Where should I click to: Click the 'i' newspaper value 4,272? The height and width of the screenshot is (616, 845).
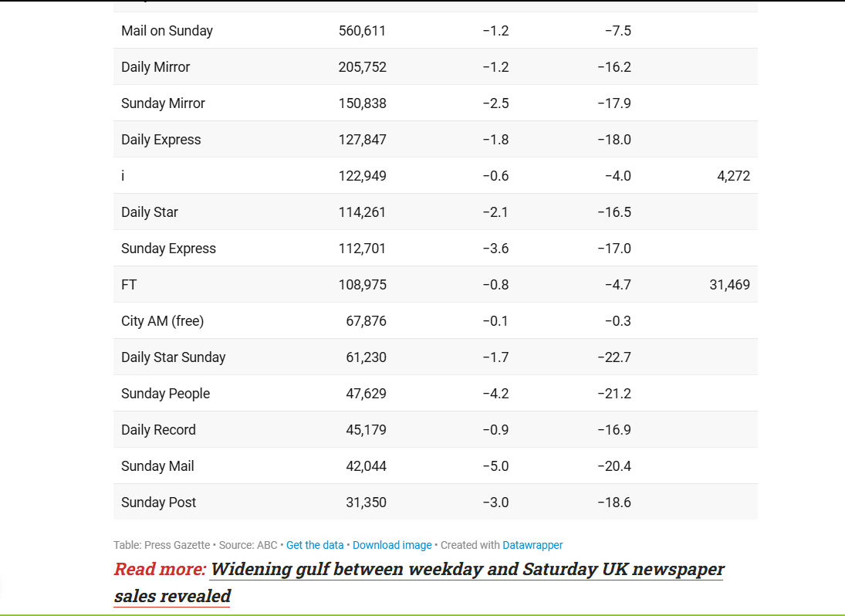point(733,176)
